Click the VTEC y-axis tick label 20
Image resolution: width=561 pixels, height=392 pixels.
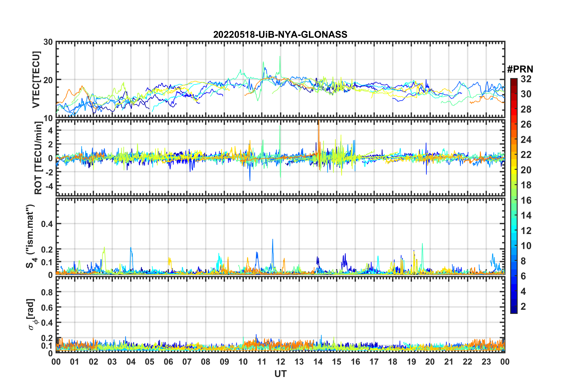(48, 80)
